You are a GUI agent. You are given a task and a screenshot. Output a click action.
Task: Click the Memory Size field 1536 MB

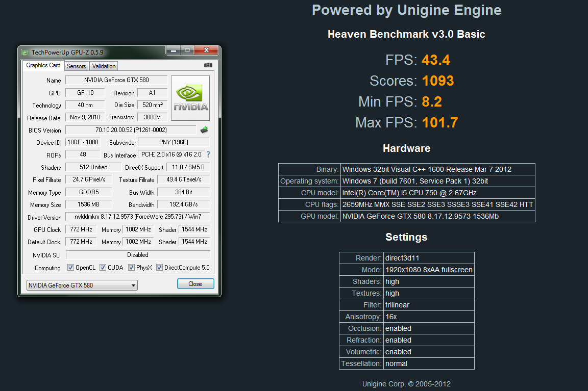(89, 204)
